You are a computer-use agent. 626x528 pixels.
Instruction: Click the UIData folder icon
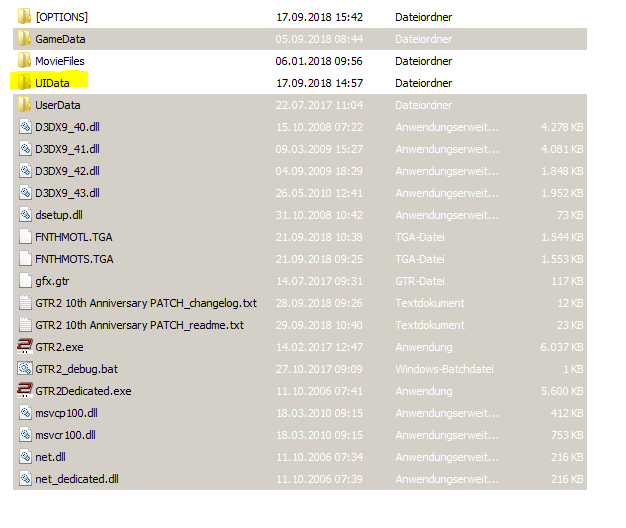[25, 82]
